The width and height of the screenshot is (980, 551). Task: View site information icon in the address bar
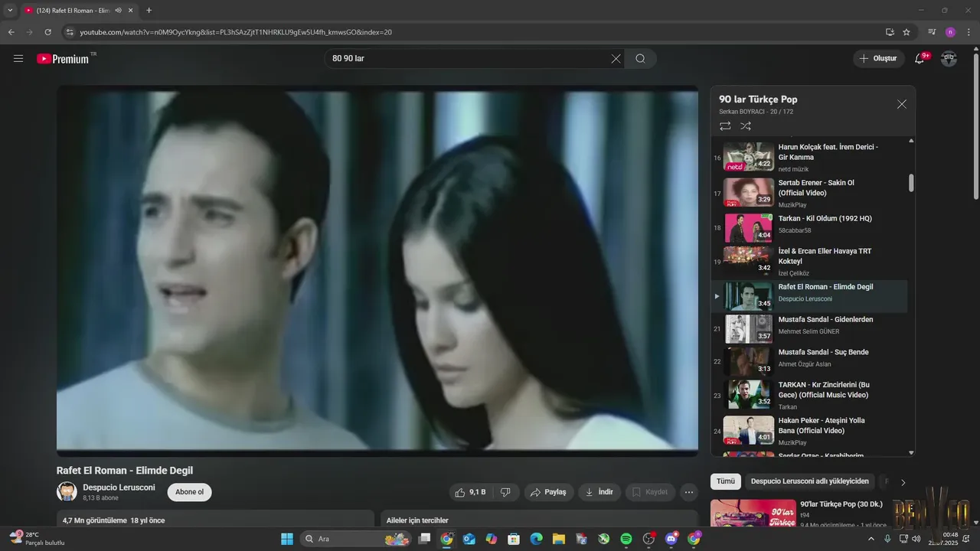[70, 32]
